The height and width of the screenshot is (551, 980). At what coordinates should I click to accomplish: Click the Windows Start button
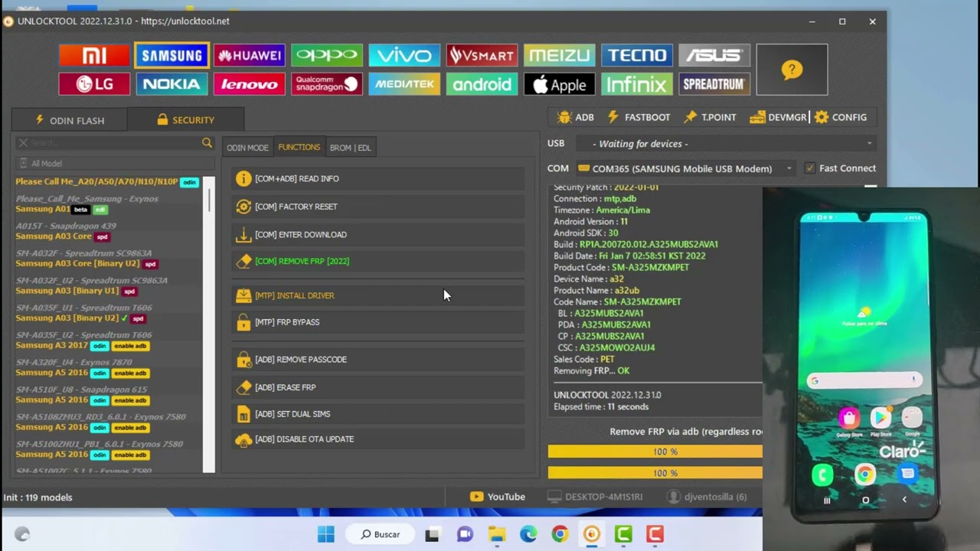pyautogui.click(x=325, y=534)
